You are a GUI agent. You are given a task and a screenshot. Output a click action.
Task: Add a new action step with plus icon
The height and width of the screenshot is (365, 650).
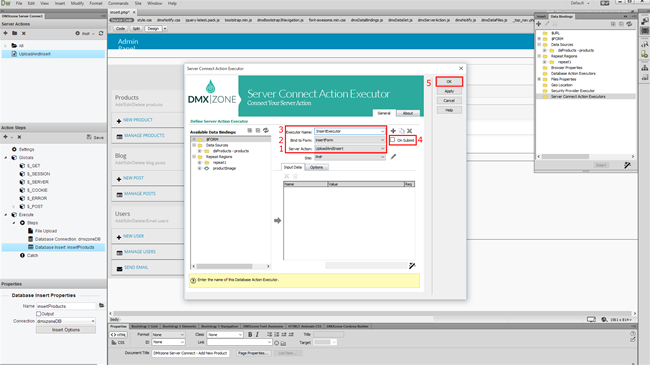click(x=5, y=137)
